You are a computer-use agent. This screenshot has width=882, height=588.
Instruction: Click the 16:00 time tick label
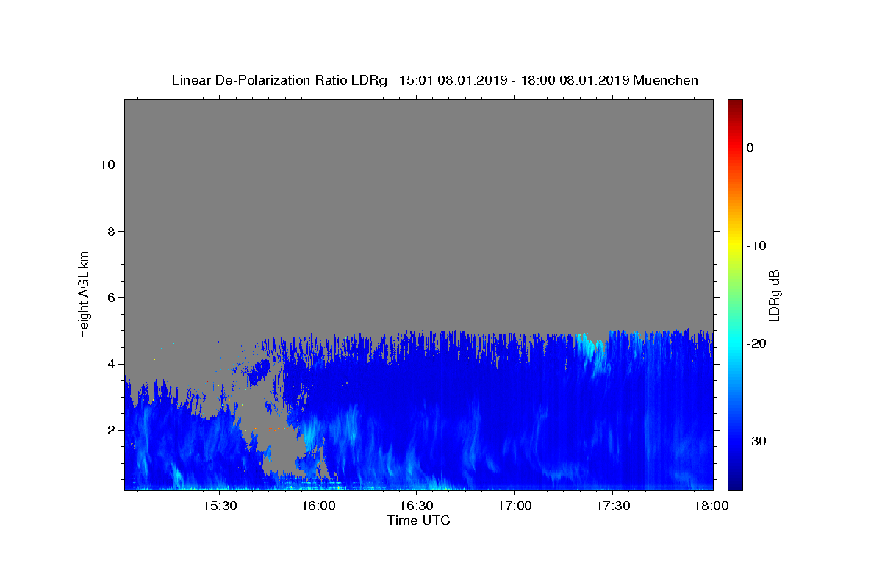pyautogui.click(x=318, y=506)
